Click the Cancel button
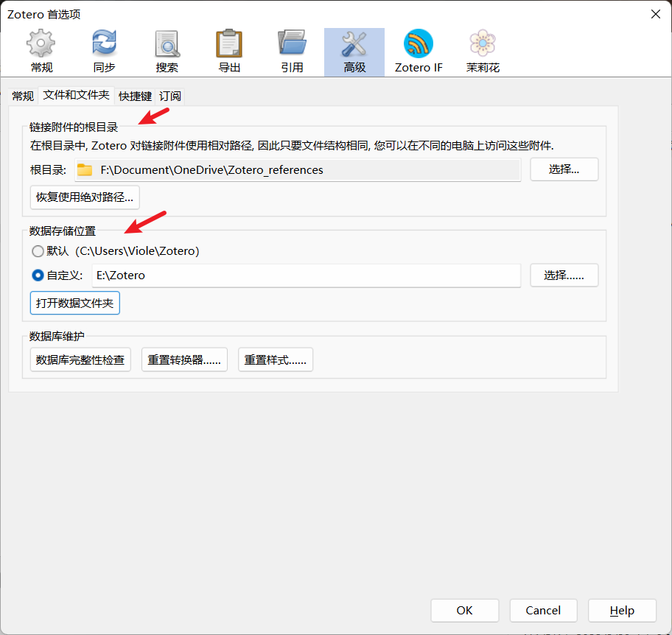This screenshot has width=672, height=635. pyautogui.click(x=544, y=610)
